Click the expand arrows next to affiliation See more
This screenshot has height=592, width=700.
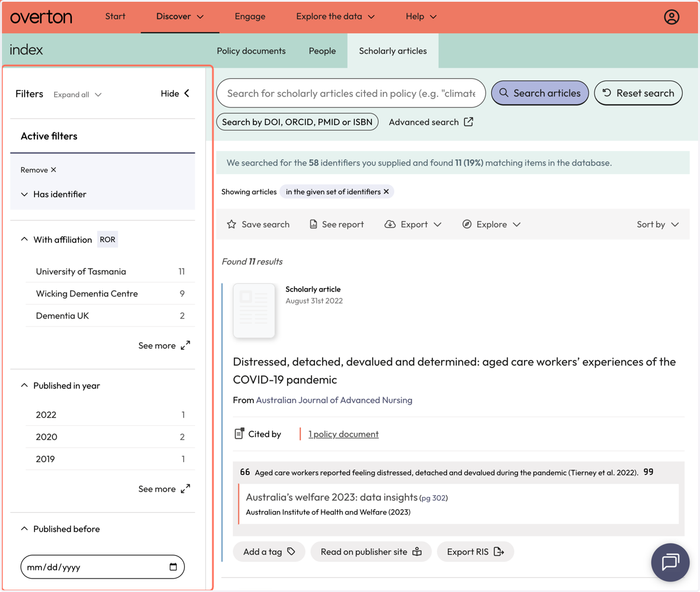click(185, 346)
